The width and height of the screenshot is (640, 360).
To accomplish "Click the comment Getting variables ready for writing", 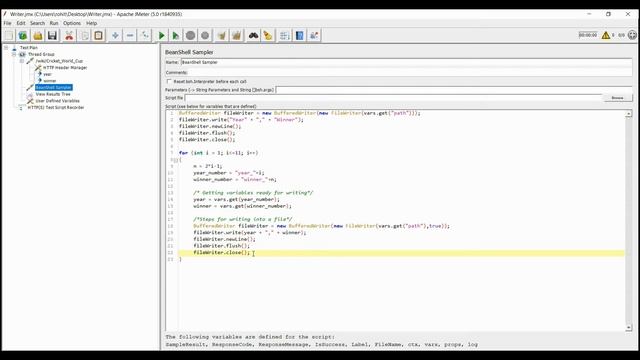I will (253, 193).
